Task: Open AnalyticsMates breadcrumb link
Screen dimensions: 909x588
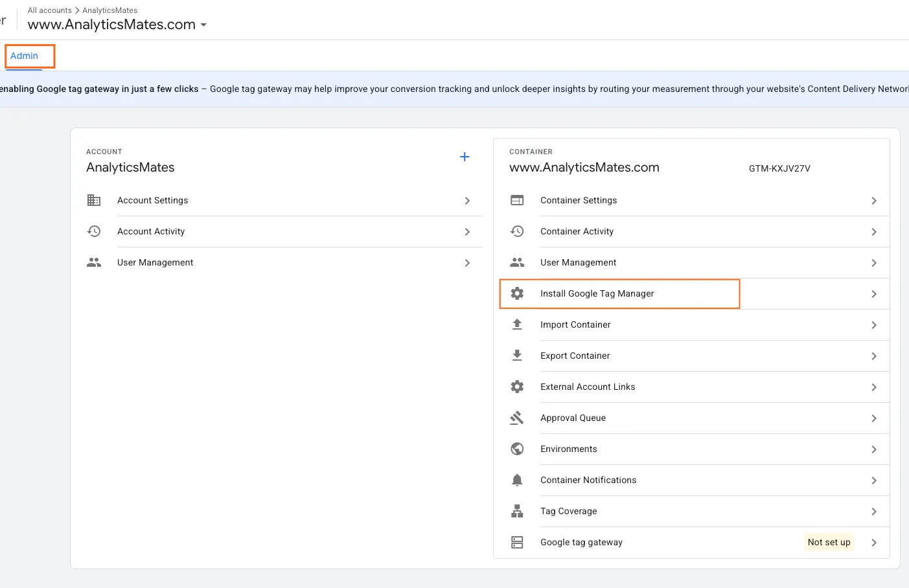Action: (109, 10)
